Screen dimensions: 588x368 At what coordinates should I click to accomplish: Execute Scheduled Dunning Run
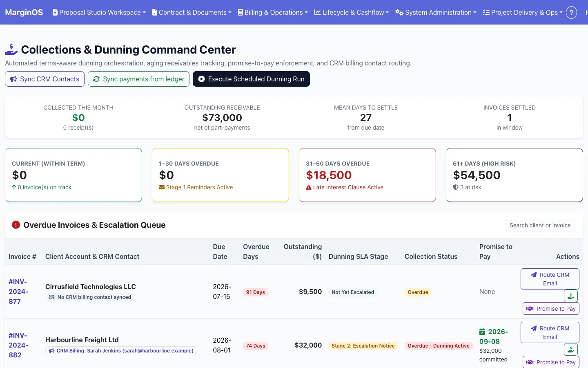point(251,79)
